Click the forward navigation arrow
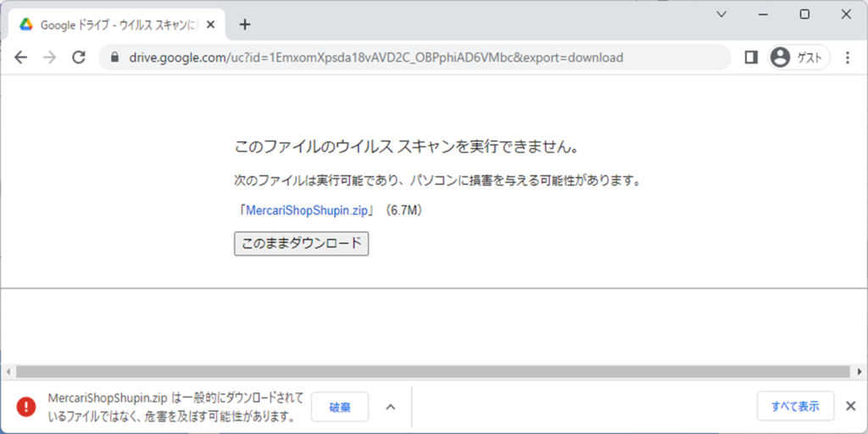Image resolution: width=868 pixels, height=434 pixels. pyautogui.click(x=50, y=58)
